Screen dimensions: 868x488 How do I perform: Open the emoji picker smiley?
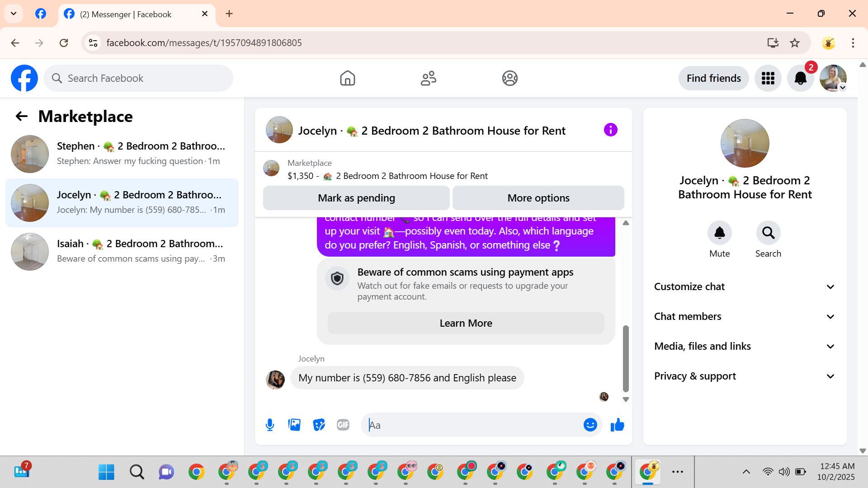coord(590,425)
